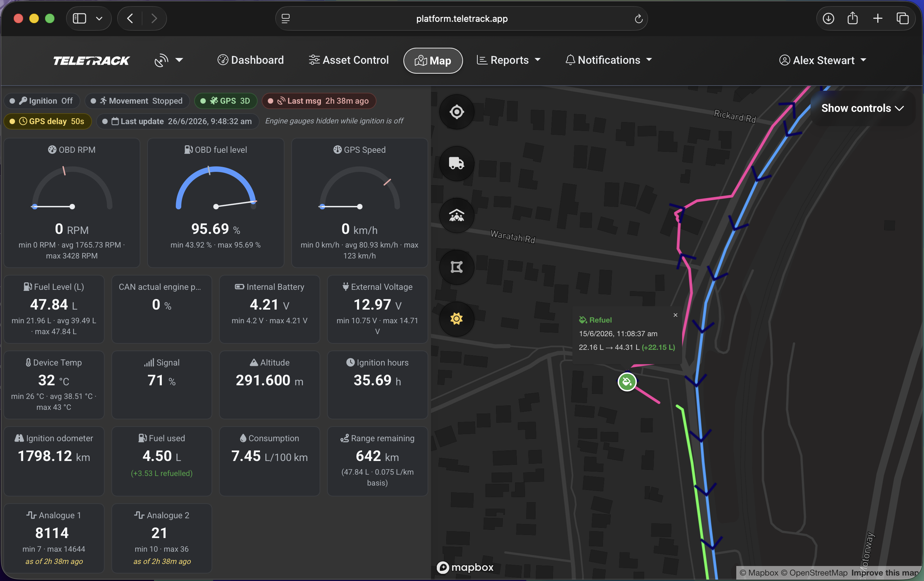Click the Ignition hours clock icon
This screenshot has height=581, width=924.
pos(350,362)
